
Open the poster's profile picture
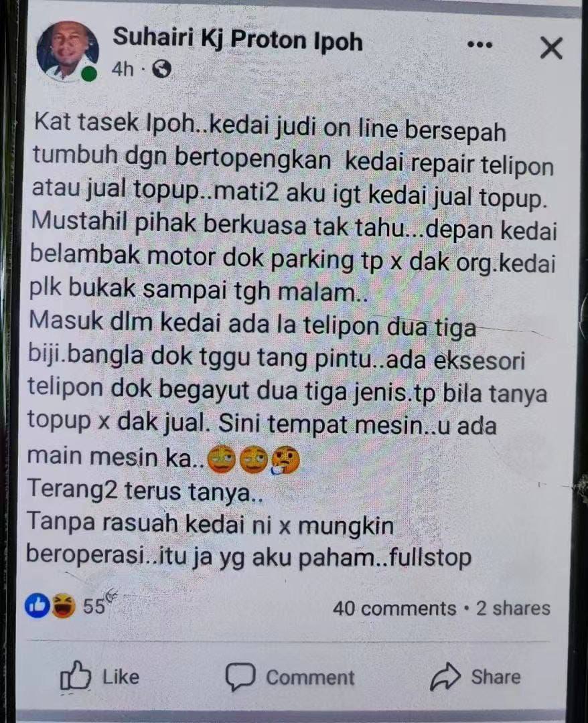tap(68, 51)
